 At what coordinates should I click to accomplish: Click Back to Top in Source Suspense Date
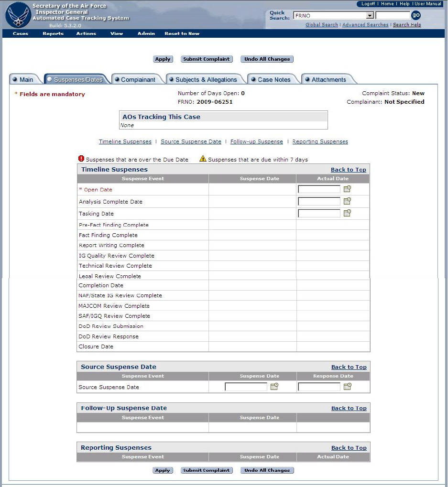pyautogui.click(x=349, y=367)
